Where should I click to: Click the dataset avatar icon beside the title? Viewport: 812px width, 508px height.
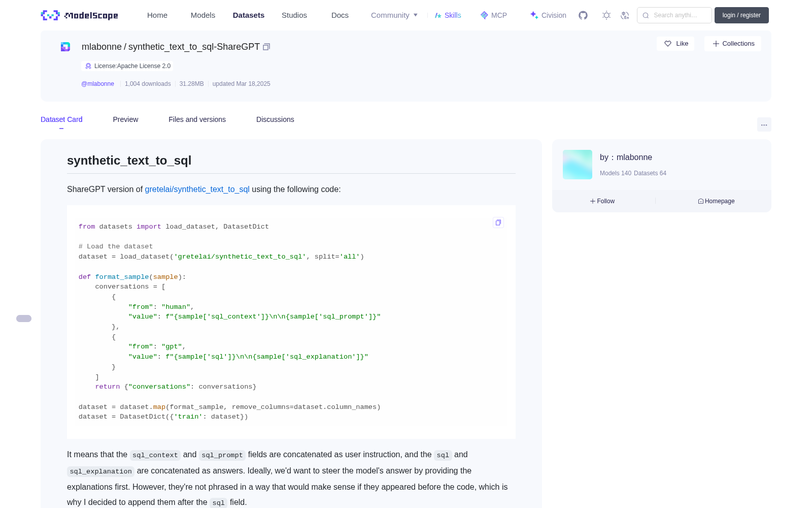click(x=65, y=47)
